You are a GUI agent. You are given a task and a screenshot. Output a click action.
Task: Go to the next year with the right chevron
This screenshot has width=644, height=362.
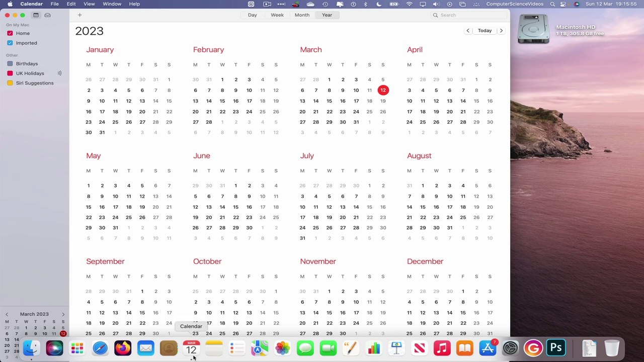(501, 31)
